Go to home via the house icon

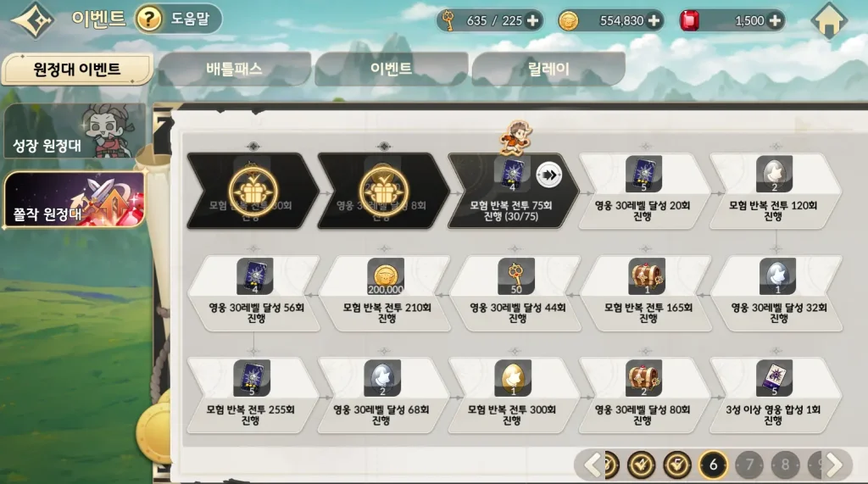pyautogui.click(x=829, y=20)
